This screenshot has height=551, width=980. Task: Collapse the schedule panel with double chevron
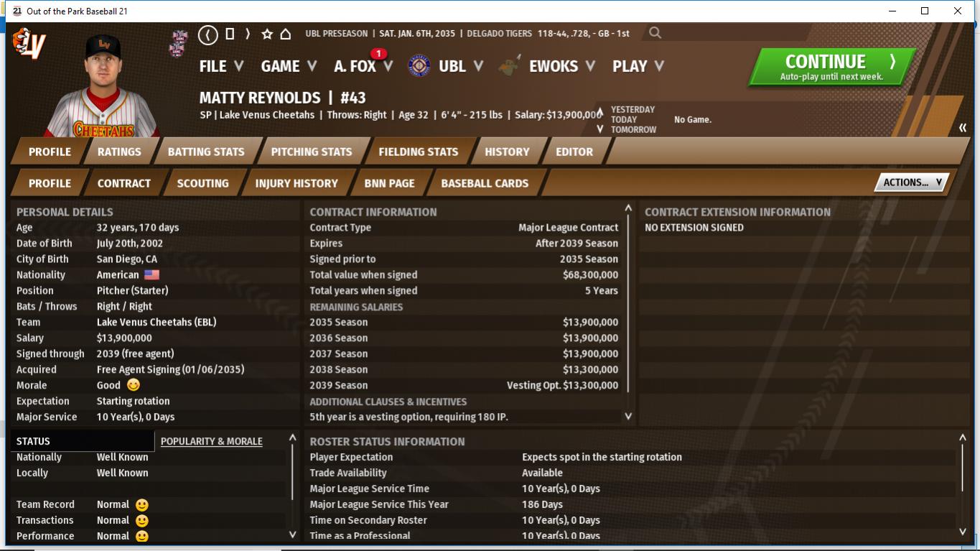[x=962, y=128]
